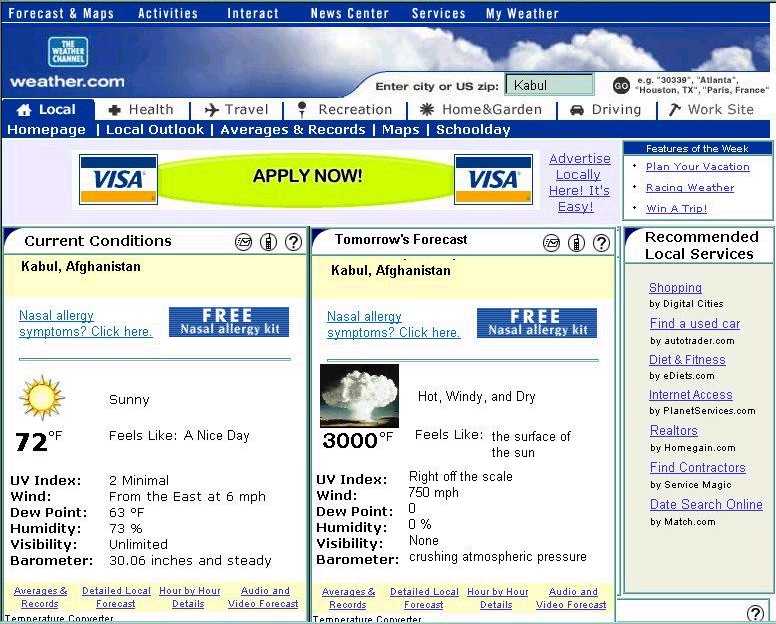Open help icon in Current Conditions header
Screen dimensions: 776x624
coord(293,242)
